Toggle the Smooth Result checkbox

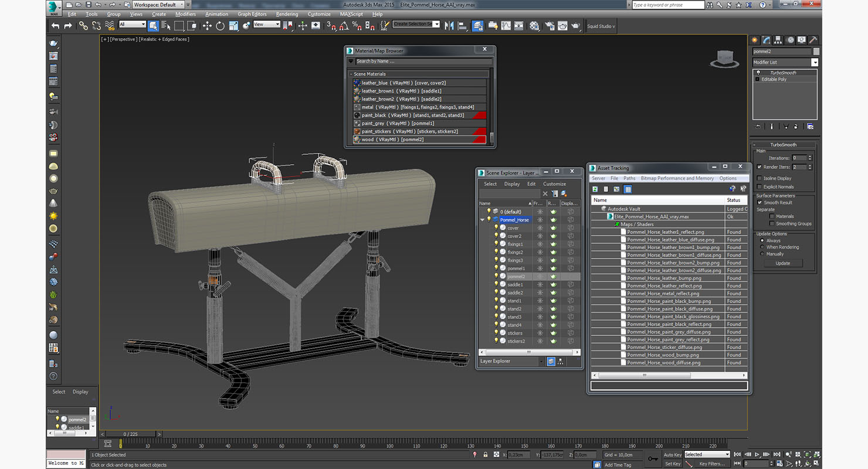[759, 203]
